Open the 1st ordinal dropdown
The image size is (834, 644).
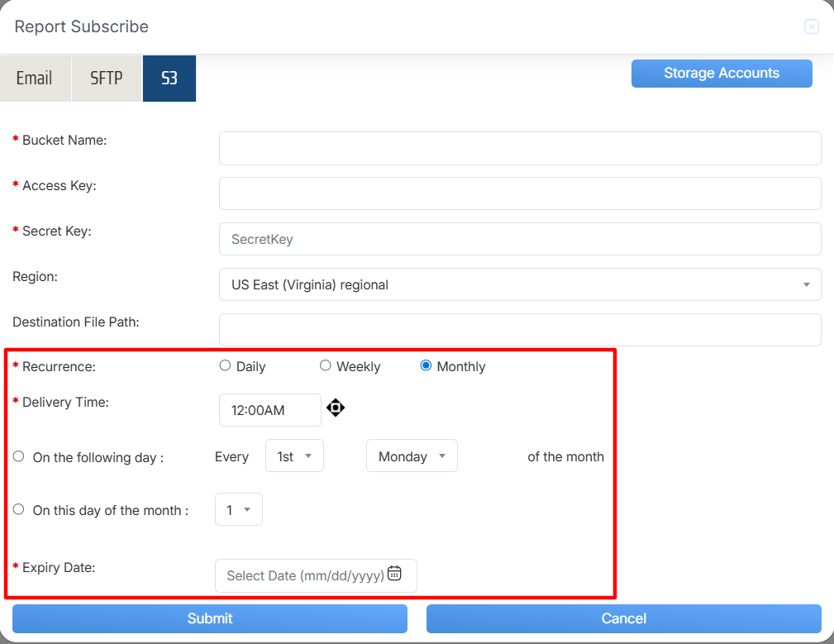pos(294,456)
